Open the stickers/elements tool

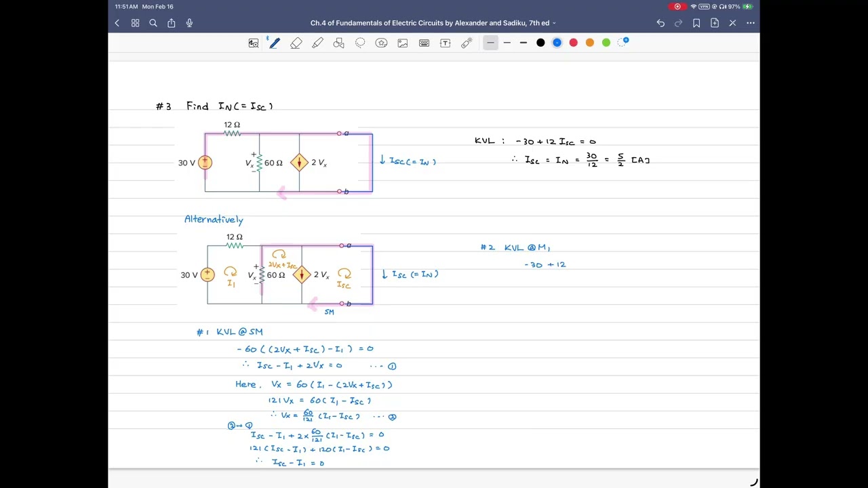pos(381,43)
